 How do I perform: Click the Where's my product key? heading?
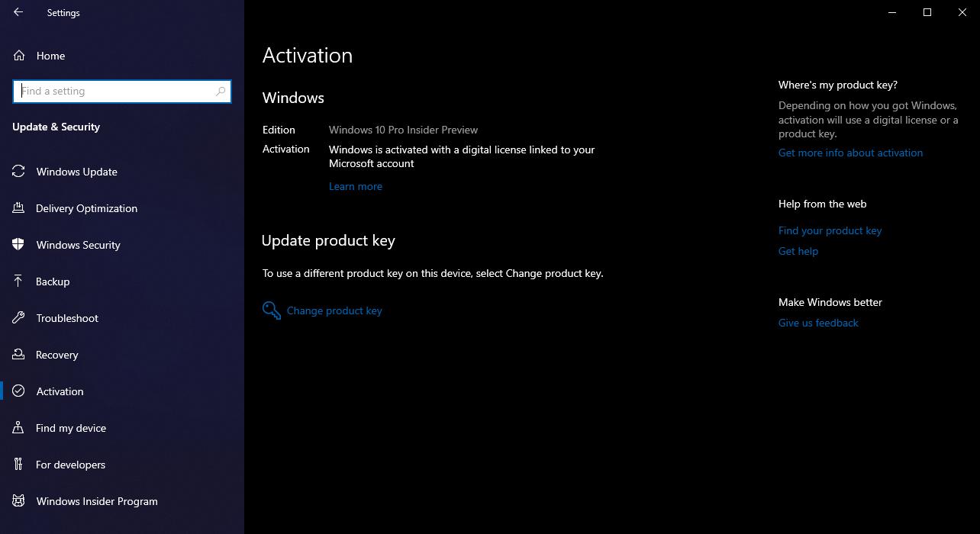[x=838, y=85]
